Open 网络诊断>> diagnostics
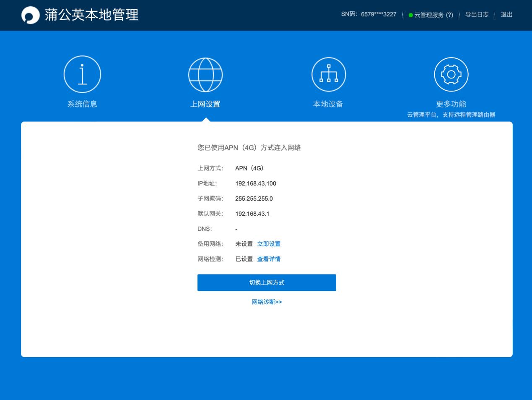Screen dimensions: 532x400 click(x=267, y=302)
